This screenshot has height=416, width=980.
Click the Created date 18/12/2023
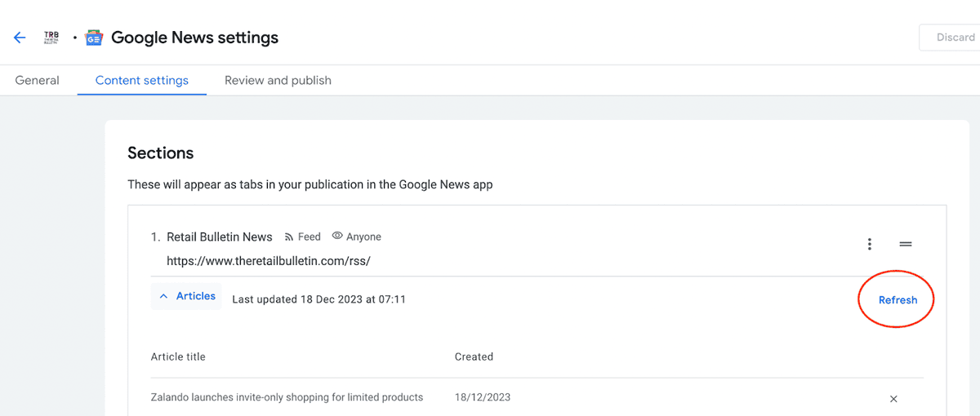(x=483, y=397)
